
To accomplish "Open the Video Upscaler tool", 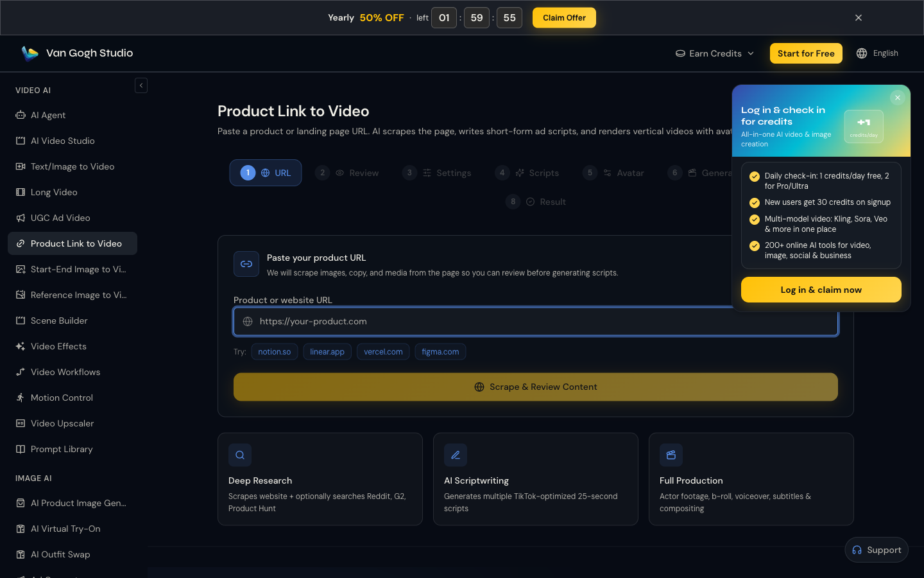I will [73, 423].
